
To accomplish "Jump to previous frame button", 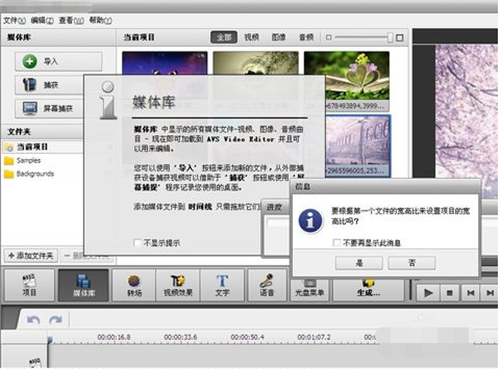I will [x=471, y=293].
